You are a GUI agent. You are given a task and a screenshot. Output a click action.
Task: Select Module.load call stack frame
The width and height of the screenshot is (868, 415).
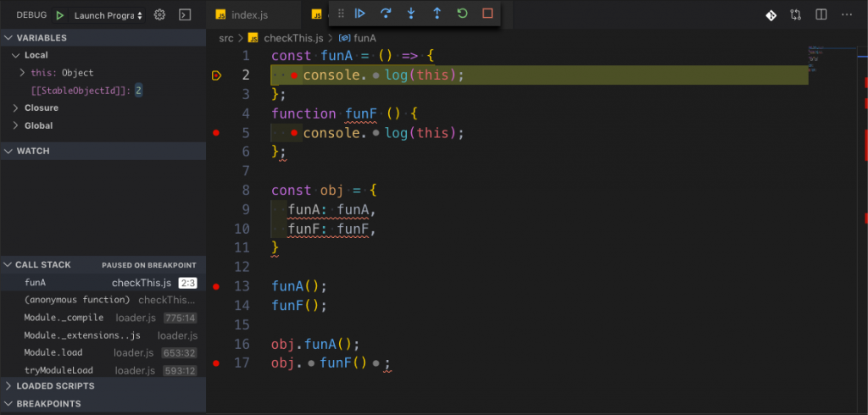click(x=103, y=352)
